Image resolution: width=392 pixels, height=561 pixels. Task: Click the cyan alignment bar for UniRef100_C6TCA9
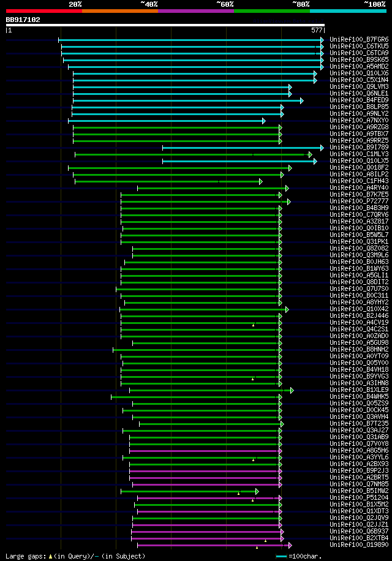pyautogui.click(x=191, y=54)
